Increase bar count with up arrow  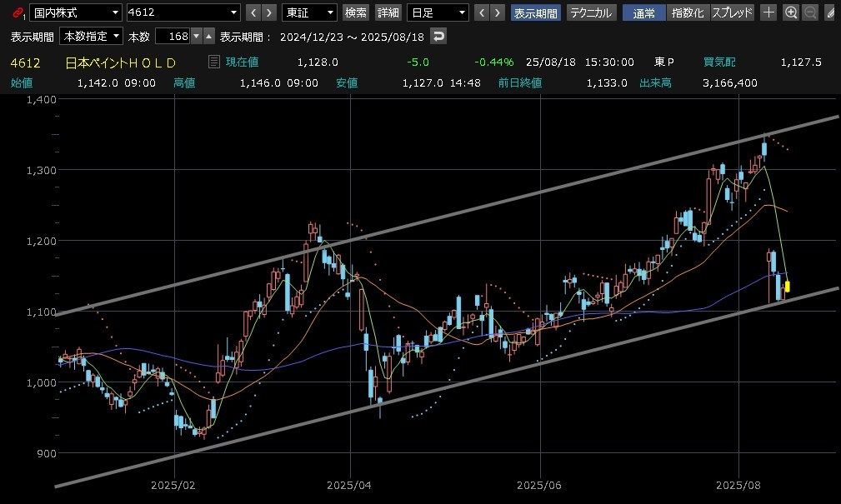click(209, 36)
